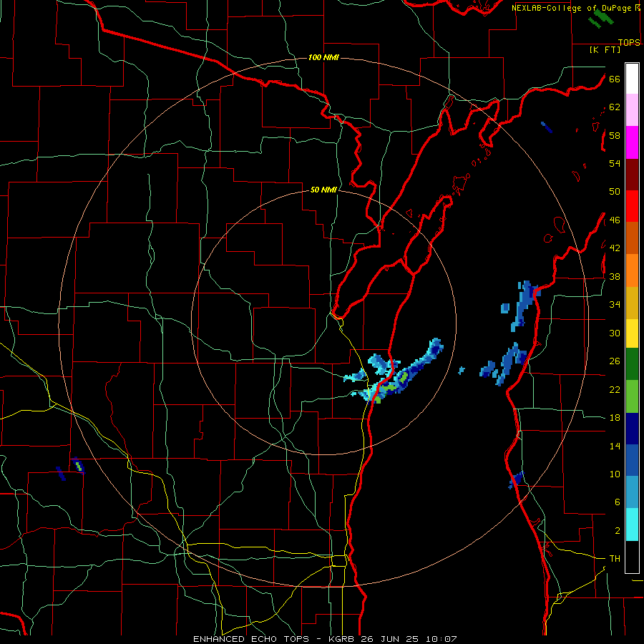Select the light pink swatch between 62 and 58

click(x=632, y=109)
